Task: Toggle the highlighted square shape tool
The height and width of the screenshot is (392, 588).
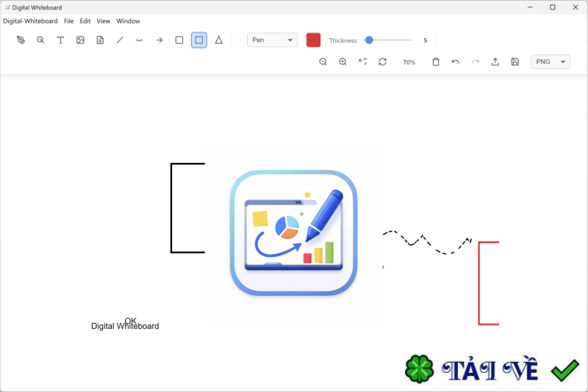Action: pyautogui.click(x=199, y=40)
